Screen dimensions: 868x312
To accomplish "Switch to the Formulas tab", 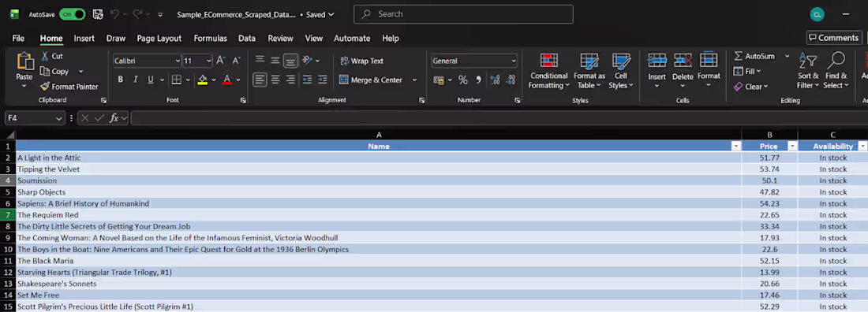I will click(x=211, y=38).
